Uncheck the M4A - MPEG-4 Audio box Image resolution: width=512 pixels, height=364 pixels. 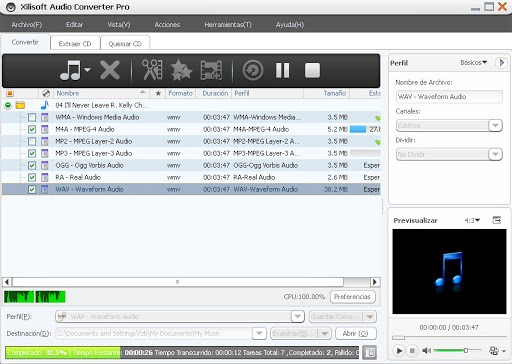[x=32, y=129]
